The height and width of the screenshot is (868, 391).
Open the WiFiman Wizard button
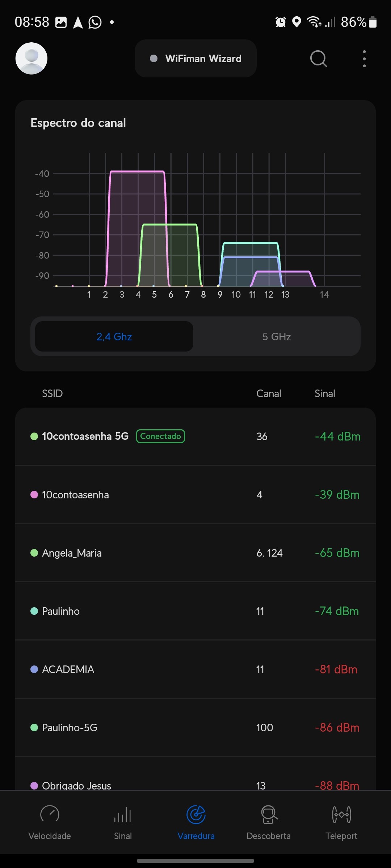tap(195, 59)
